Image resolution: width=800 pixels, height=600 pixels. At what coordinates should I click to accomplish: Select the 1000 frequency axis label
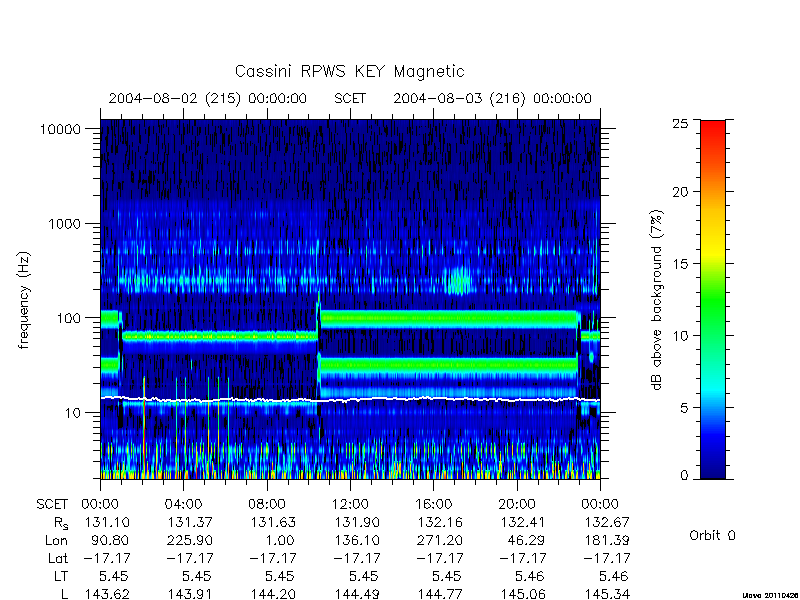coord(65,224)
